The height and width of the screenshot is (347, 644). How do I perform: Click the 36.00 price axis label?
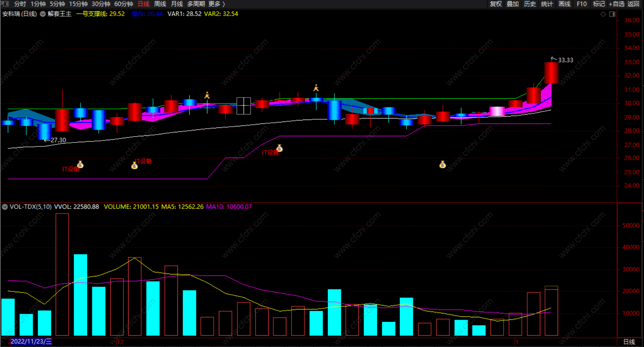632,20
